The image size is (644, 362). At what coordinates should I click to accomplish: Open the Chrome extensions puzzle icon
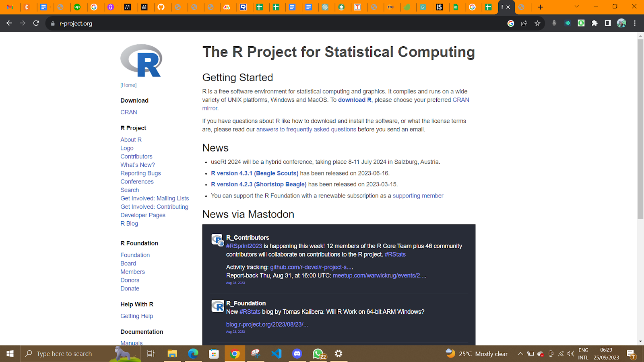[x=594, y=23]
